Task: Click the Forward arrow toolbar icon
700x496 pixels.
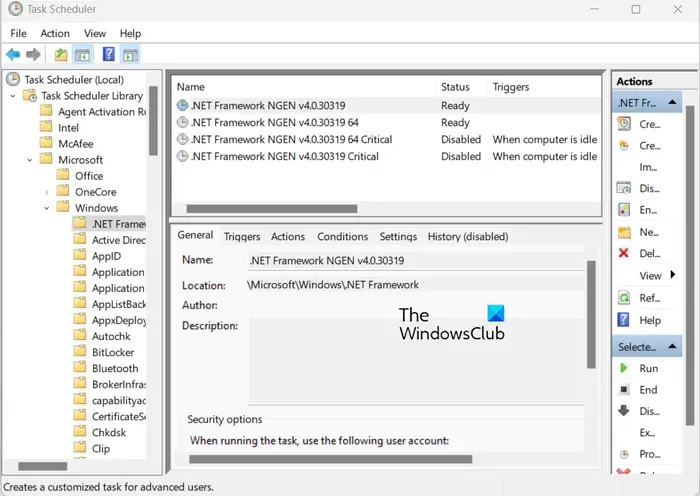Action: coord(33,54)
